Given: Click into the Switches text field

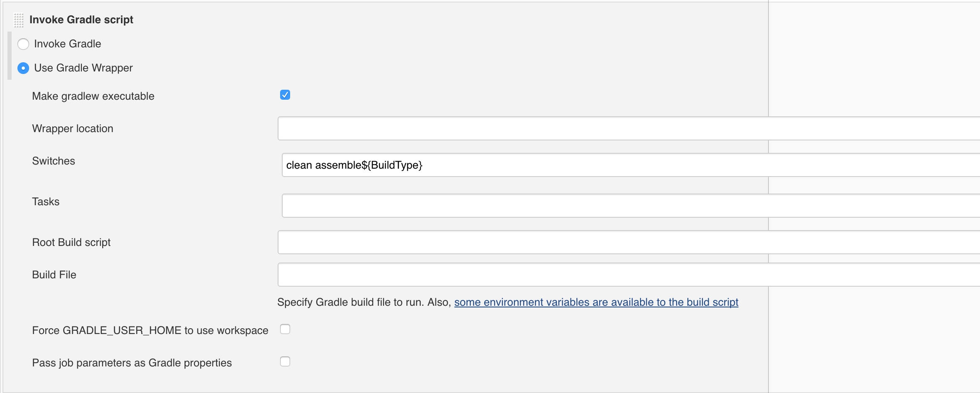Looking at the screenshot, I should pyautogui.click(x=631, y=165).
